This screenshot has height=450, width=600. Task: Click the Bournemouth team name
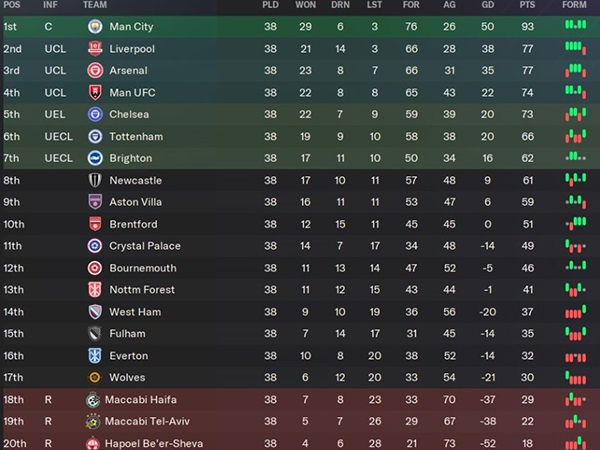coord(143,268)
